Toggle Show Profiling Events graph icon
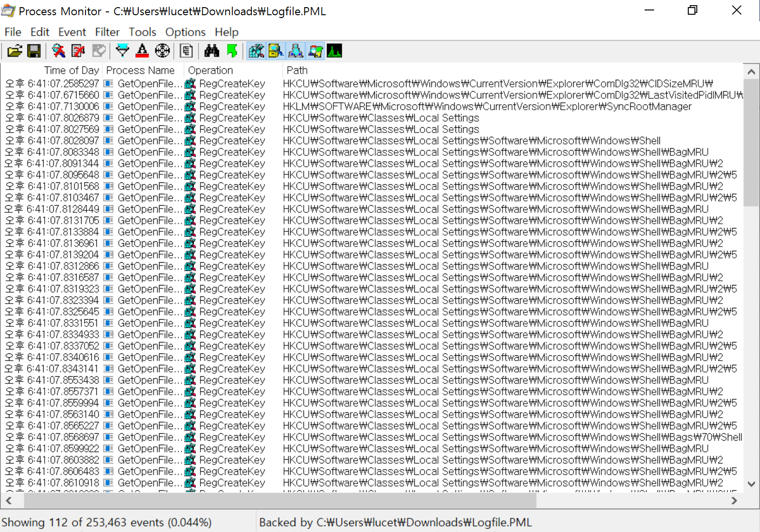Screen dimensions: 760x532 click(334, 51)
